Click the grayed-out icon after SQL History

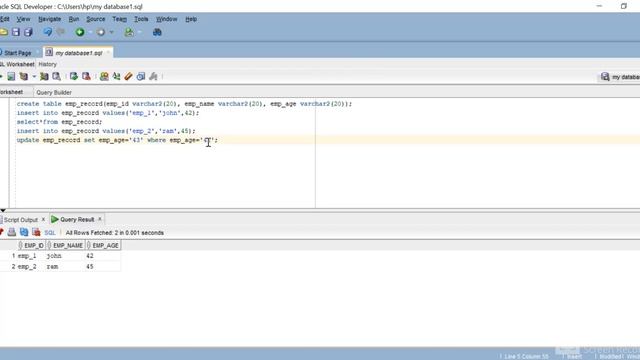coord(153,76)
